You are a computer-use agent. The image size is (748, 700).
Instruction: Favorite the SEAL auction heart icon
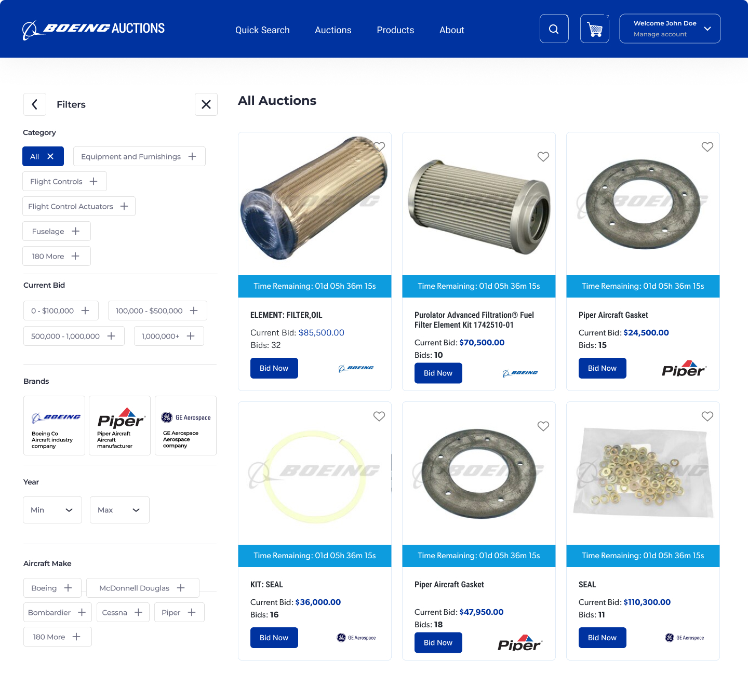(x=707, y=416)
